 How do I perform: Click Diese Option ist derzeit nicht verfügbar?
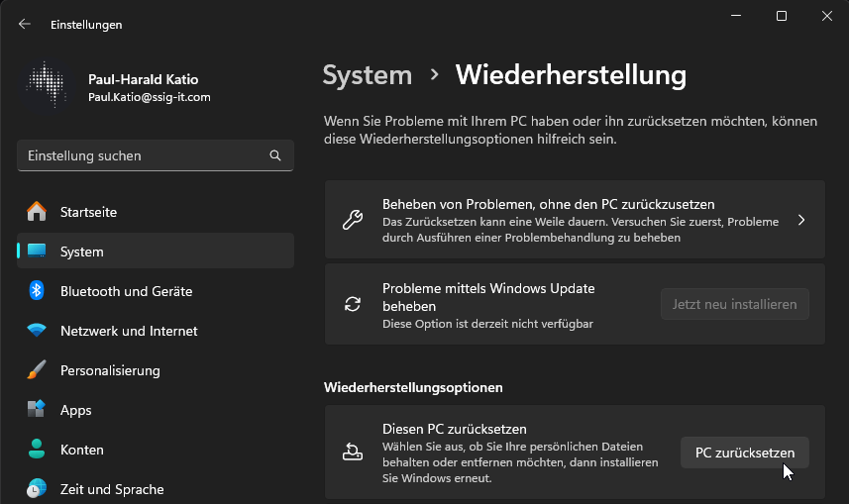coord(487,324)
